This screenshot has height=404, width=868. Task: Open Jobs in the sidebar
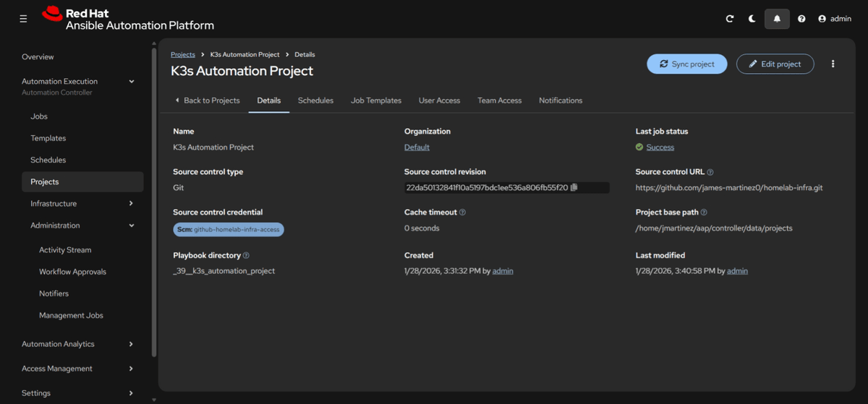(39, 116)
